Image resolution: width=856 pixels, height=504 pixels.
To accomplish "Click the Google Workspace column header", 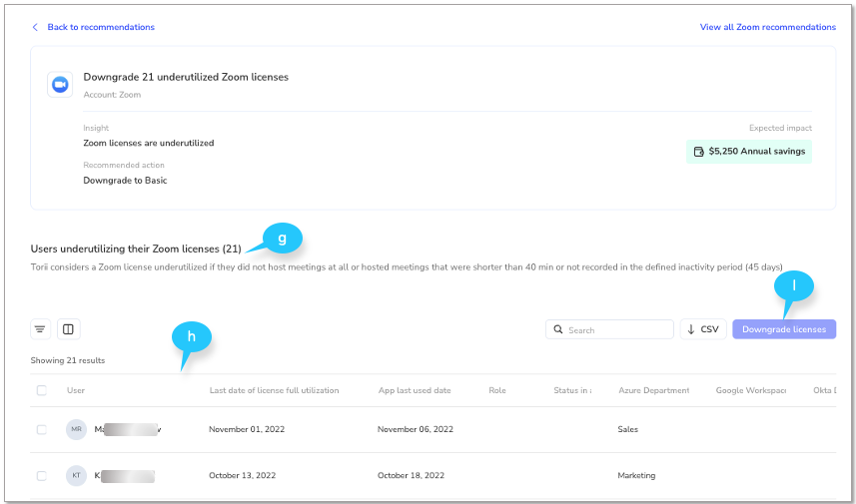I will [751, 390].
